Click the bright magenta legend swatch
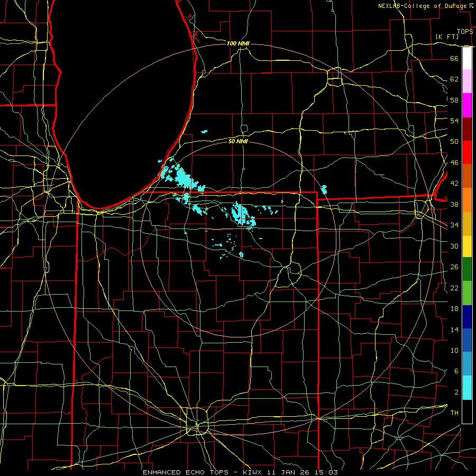476x476 pixels. [x=467, y=105]
